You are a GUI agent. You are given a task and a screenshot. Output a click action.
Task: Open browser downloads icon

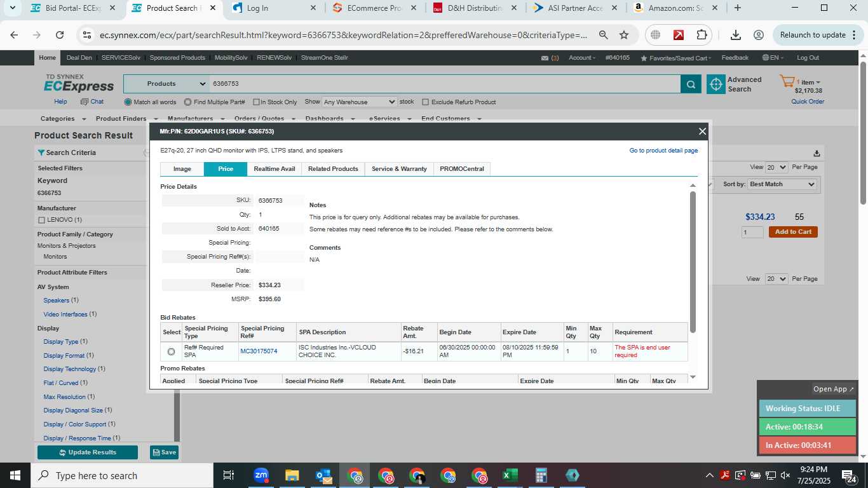click(736, 35)
